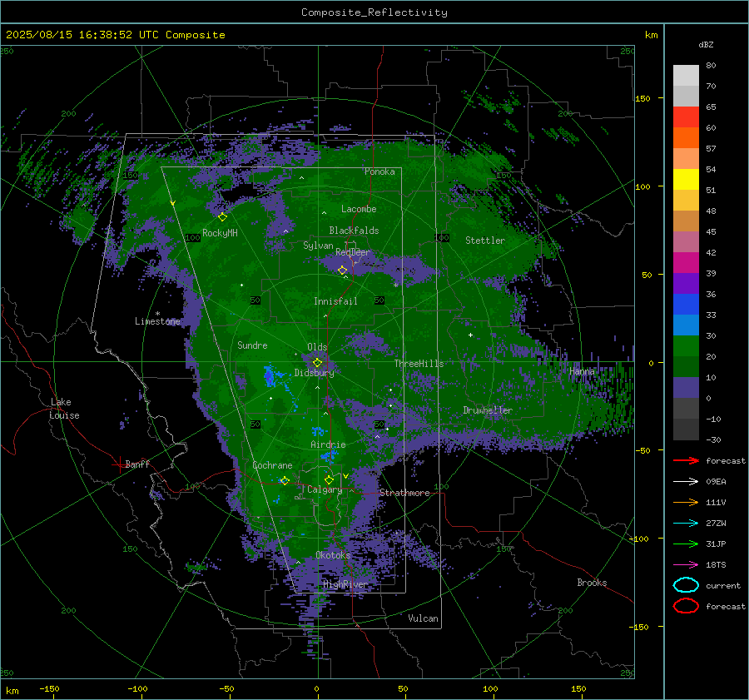Click the purple 36 dBZ color swatch

pos(686,284)
